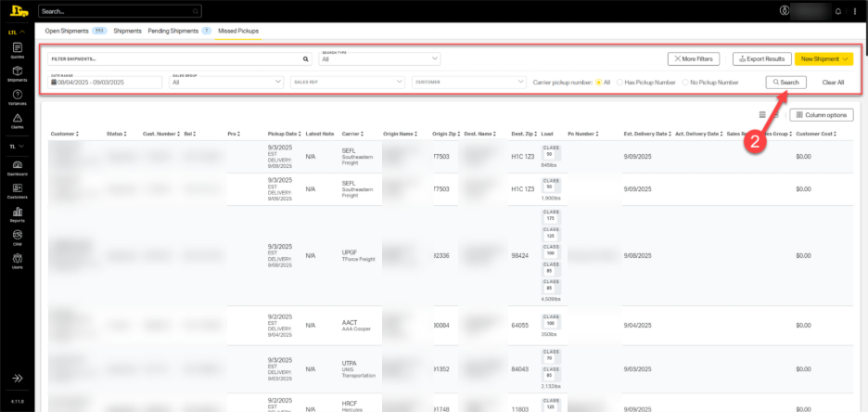The image size is (868, 412).
Task: Click the Filter Shipments input field
Action: tap(179, 58)
